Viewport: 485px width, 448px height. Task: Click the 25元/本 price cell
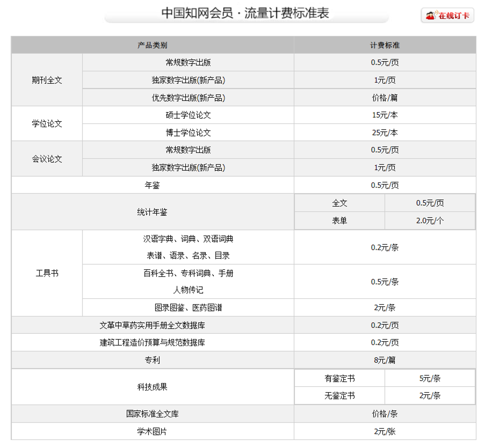click(x=385, y=133)
